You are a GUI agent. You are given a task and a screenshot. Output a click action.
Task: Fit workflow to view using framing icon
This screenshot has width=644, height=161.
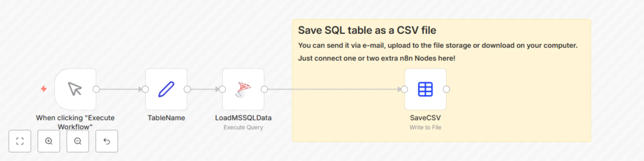20,141
